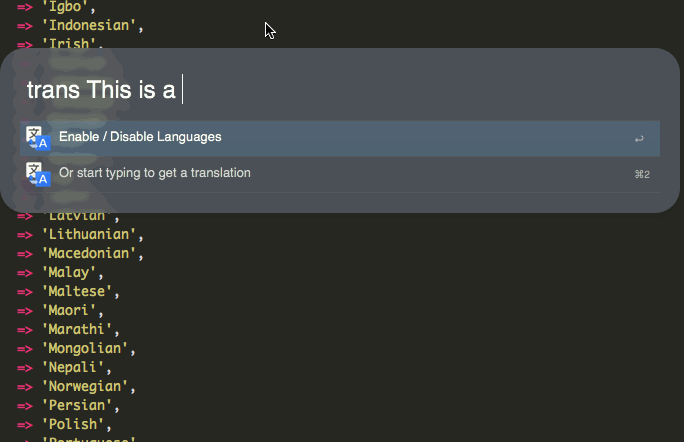Image resolution: width=684 pixels, height=442 pixels.
Task: Click the return key symbol on the first result
Action: point(639,138)
